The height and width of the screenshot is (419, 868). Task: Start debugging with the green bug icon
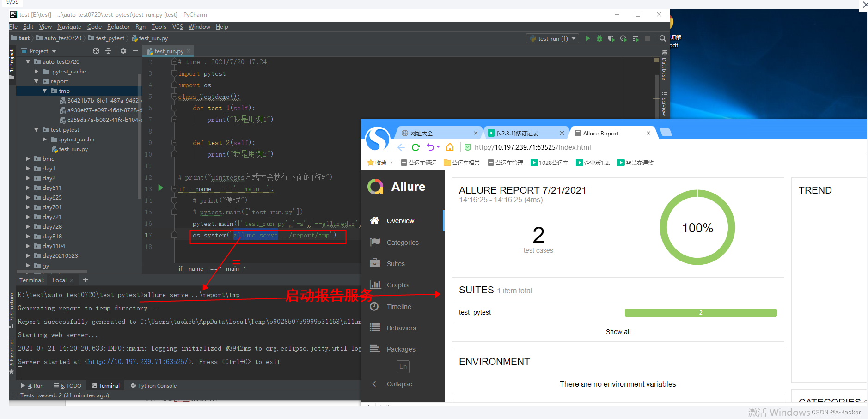point(599,38)
